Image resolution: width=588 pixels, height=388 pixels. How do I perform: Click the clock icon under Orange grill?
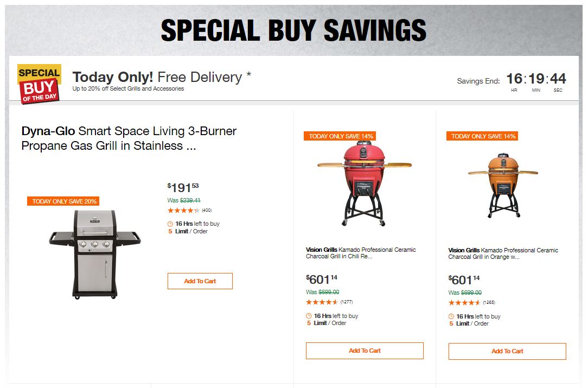[451, 317]
